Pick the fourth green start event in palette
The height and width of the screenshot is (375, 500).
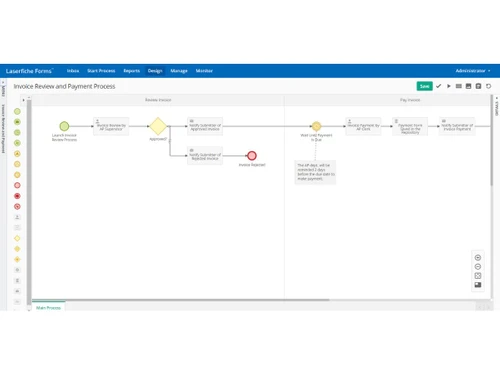coord(17,143)
